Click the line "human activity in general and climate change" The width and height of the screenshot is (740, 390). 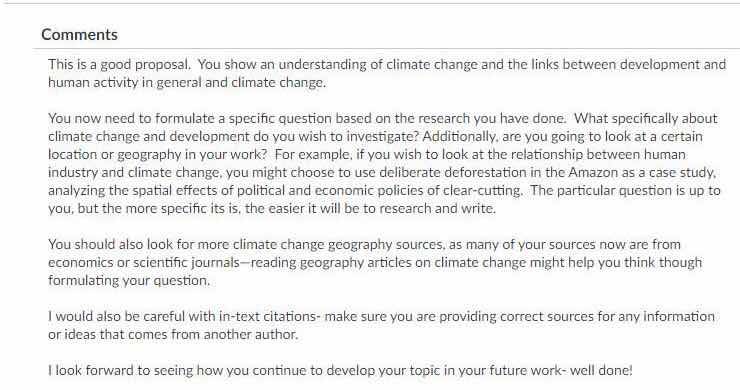(x=187, y=82)
